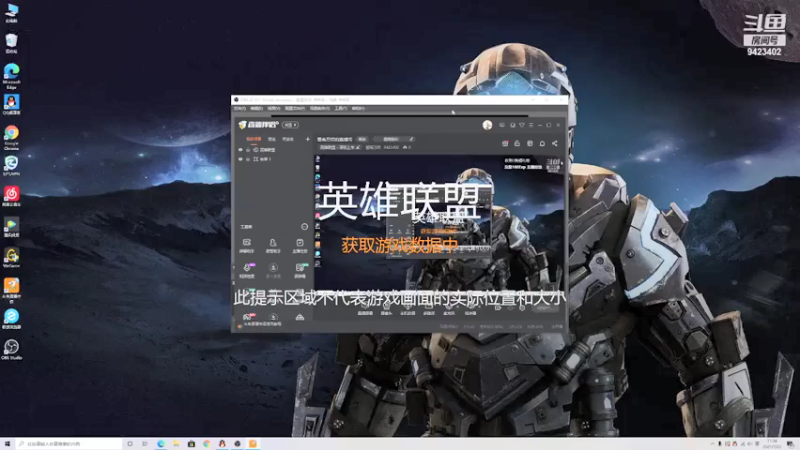Screen dimensions: 800x450
Task: Open Google Chrome desktop shortcut
Action: click(11, 137)
